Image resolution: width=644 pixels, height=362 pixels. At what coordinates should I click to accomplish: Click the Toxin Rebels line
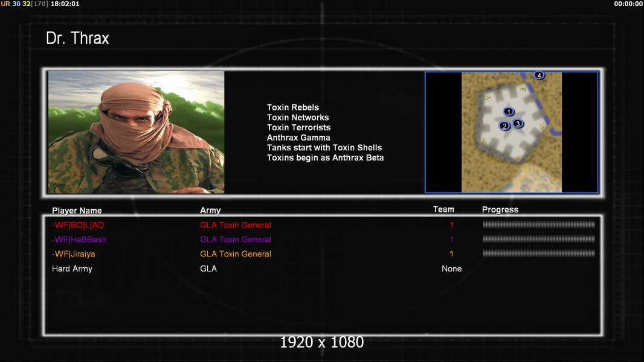(292, 107)
